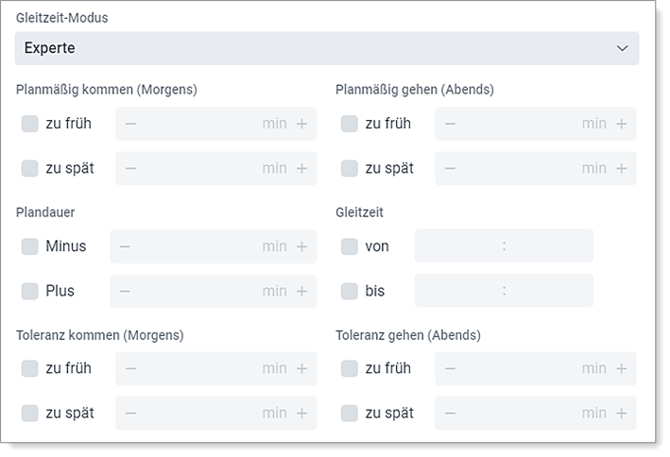Click minus icon for Planmäßig kommen zu spät
670x457 pixels.
131,168
